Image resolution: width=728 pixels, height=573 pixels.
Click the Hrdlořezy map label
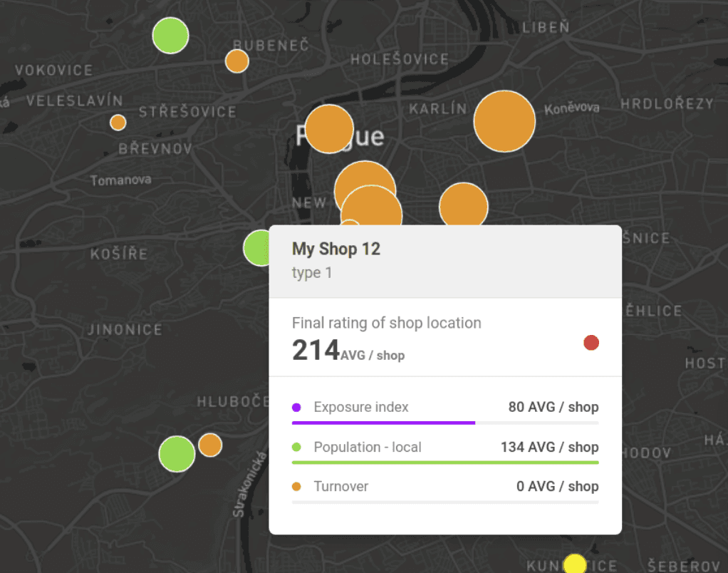click(x=667, y=103)
